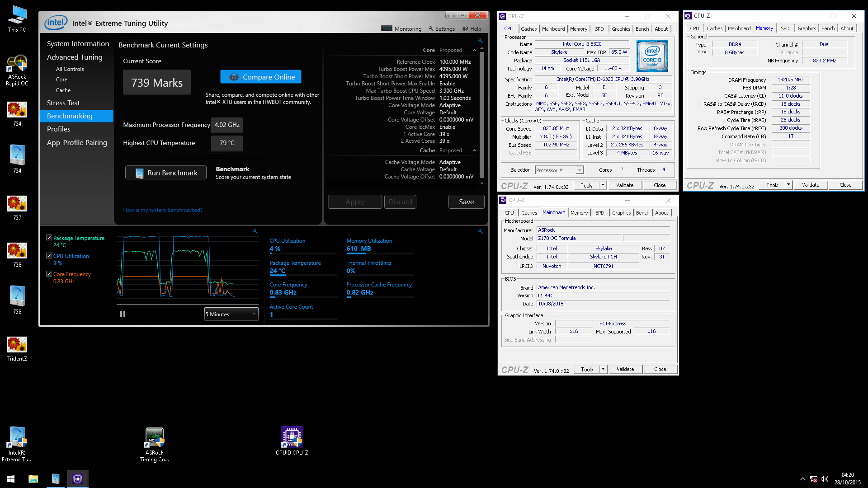This screenshot has height=488, width=868.
Task: Click How is my system benchmarked link
Action: 163,210
